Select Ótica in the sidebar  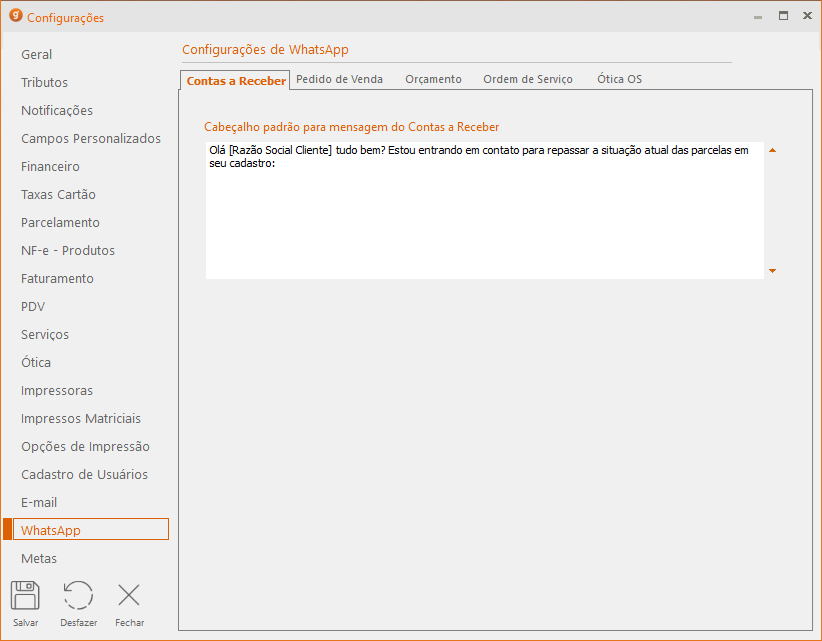tap(36, 363)
